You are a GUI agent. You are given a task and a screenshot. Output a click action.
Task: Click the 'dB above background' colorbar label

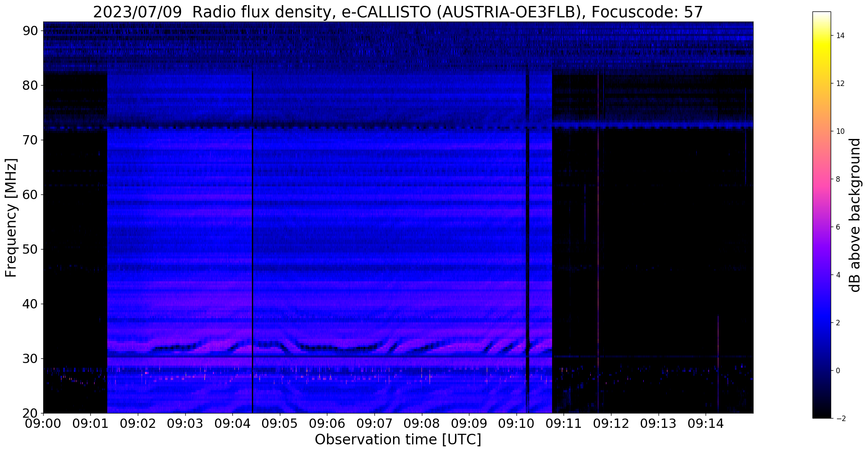click(x=855, y=215)
